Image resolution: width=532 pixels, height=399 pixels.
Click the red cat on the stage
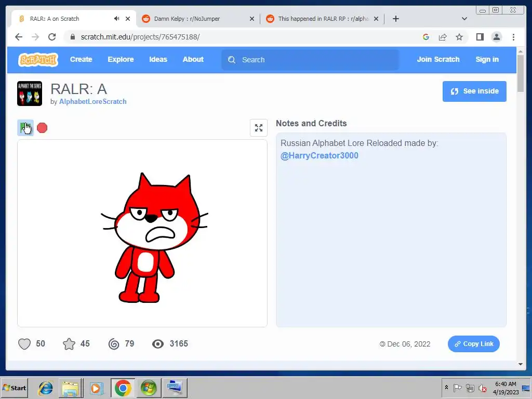coord(155,237)
